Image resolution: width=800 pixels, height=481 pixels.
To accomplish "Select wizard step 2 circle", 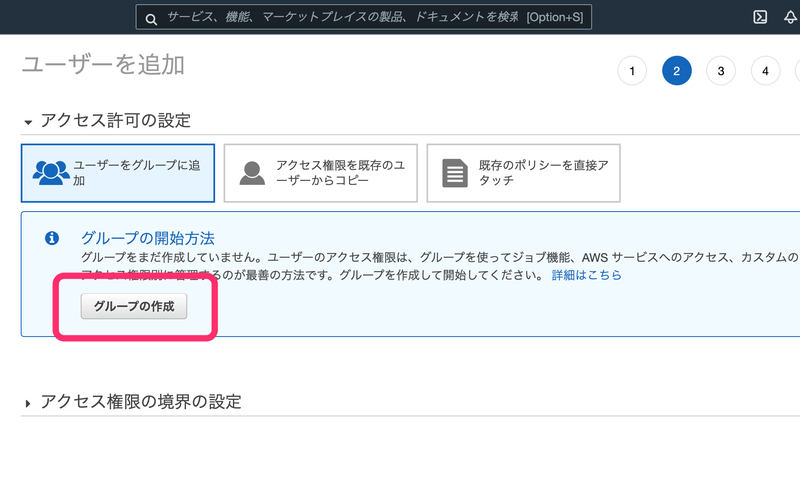I will point(677,70).
